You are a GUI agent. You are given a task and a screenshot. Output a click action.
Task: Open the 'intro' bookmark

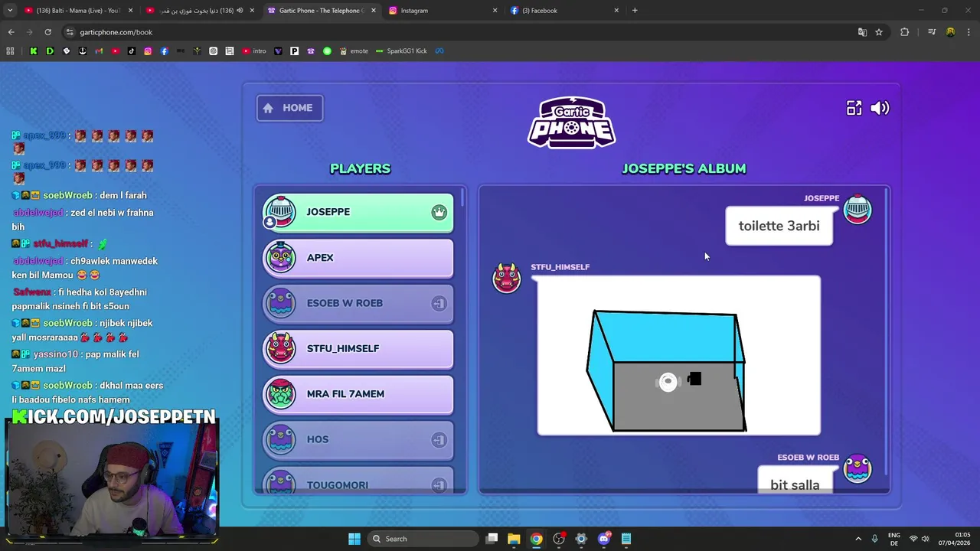[x=253, y=51]
